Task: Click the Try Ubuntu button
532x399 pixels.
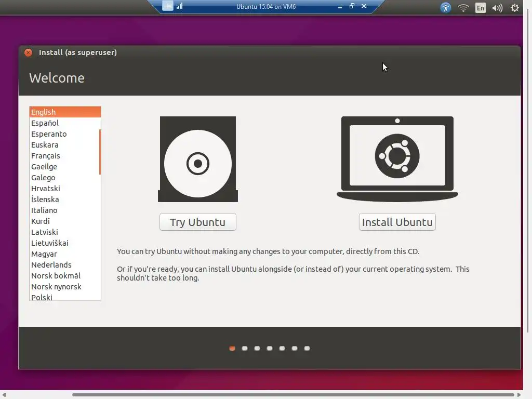Action: pyautogui.click(x=198, y=222)
